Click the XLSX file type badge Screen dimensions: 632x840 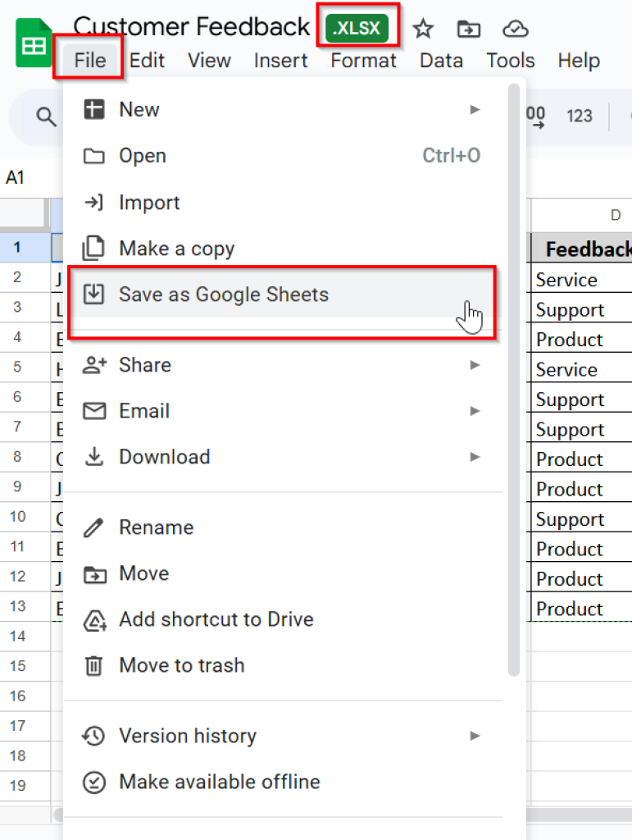(357, 27)
